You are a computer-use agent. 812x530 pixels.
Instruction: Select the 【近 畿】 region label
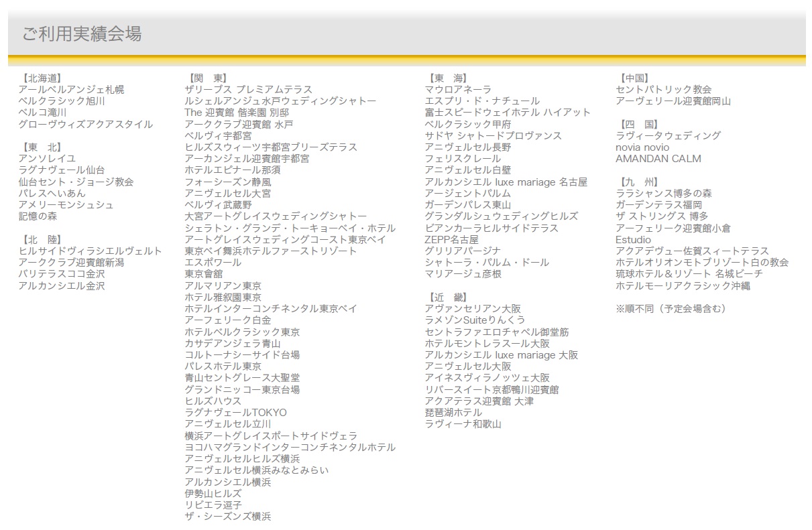[x=448, y=297]
